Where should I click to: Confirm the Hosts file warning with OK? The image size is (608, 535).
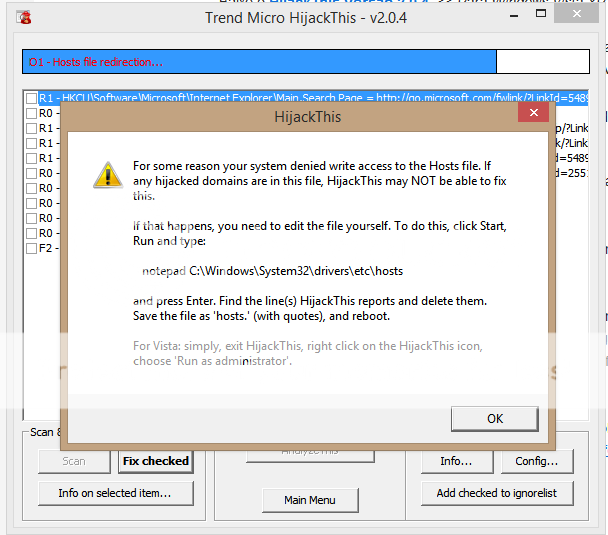pyautogui.click(x=495, y=419)
